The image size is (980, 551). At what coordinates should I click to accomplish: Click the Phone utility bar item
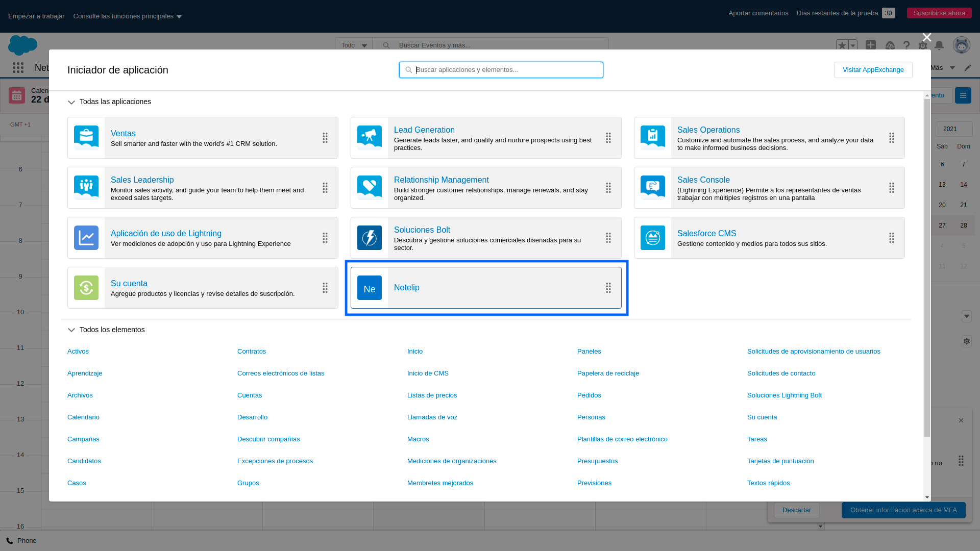[21, 541]
